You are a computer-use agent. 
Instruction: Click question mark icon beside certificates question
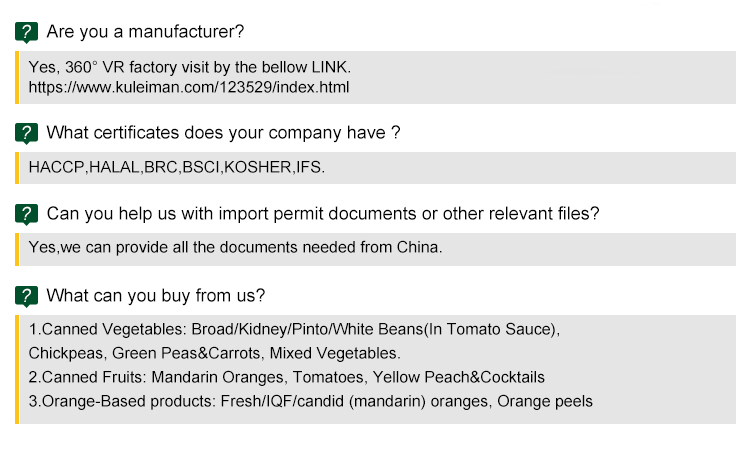tap(27, 133)
